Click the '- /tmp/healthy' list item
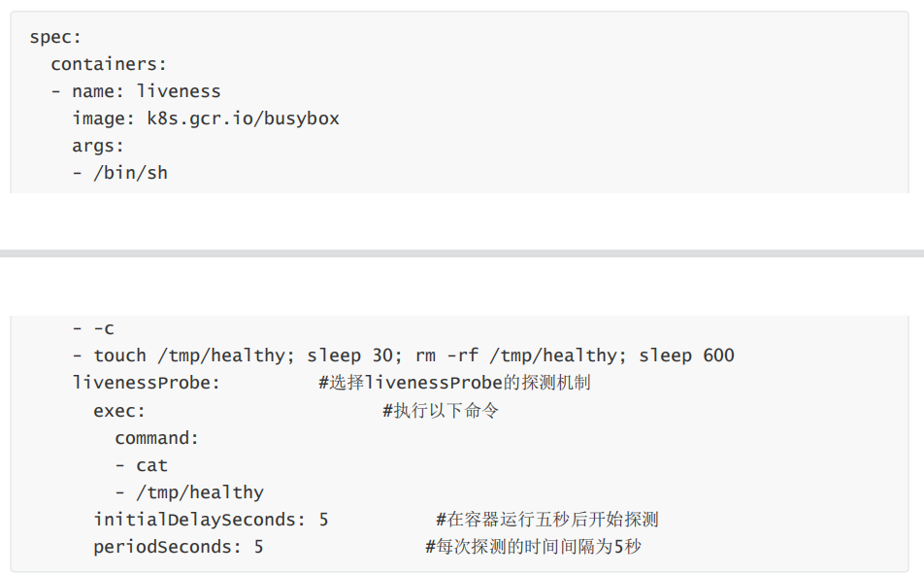This screenshot has width=924, height=575. pos(189,492)
